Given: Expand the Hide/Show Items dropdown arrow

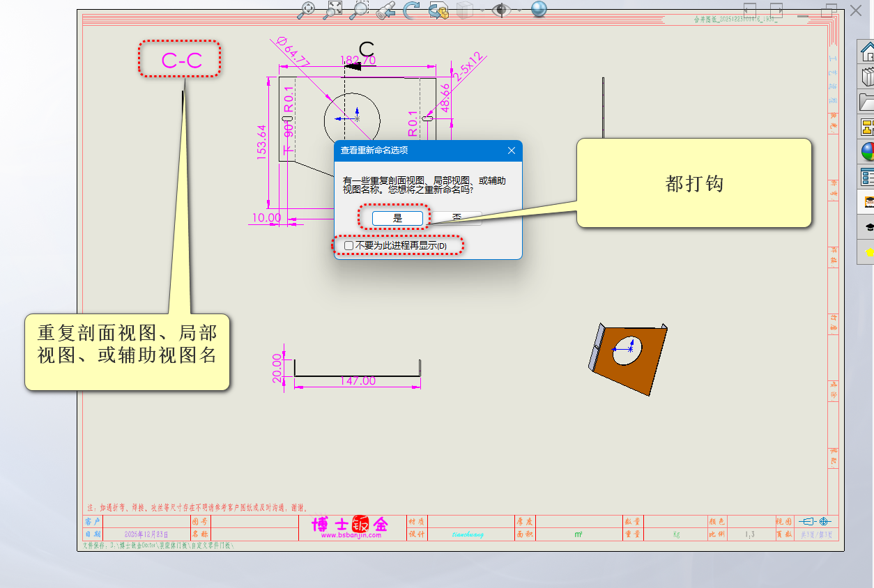Looking at the screenshot, I should (519, 10).
